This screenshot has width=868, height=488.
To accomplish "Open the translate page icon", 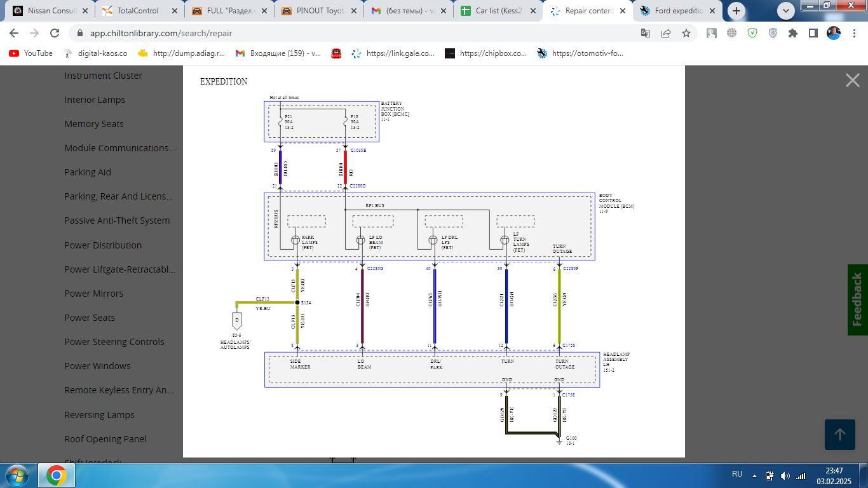I will tap(646, 33).
